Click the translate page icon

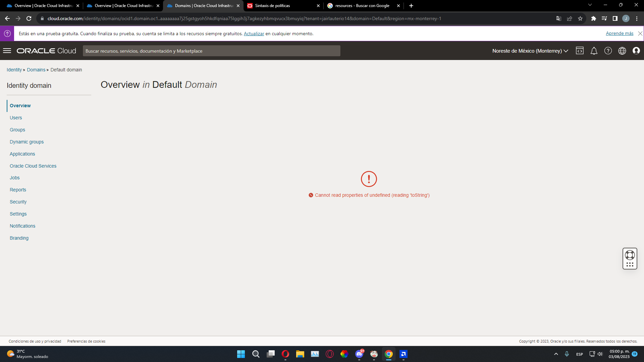(x=559, y=18)
